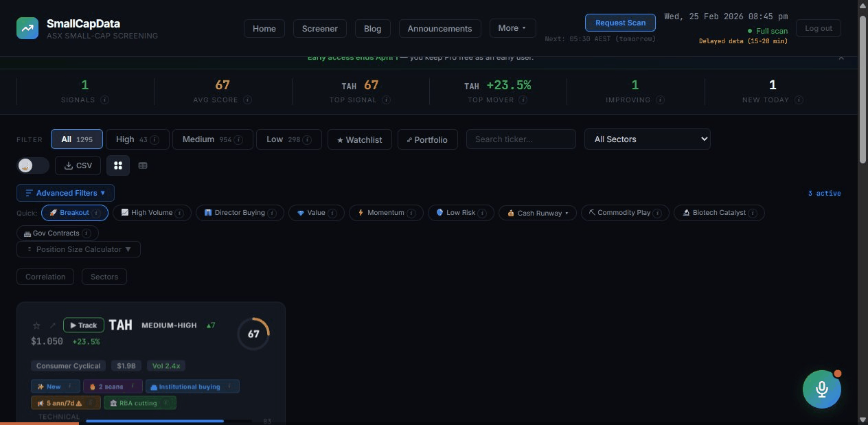Screen dimensions: 868x425
Task: Click into the Search ticker field
Action: click(520, 139)
